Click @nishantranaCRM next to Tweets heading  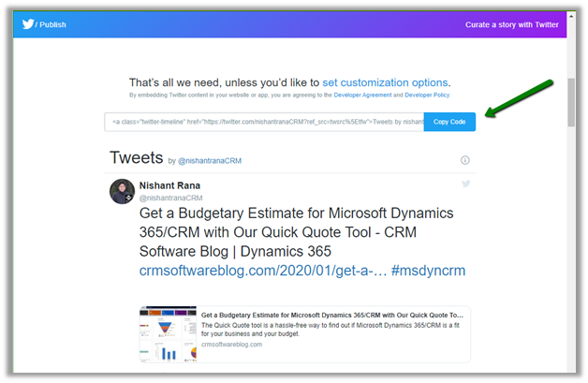click(x=210, y=161)
